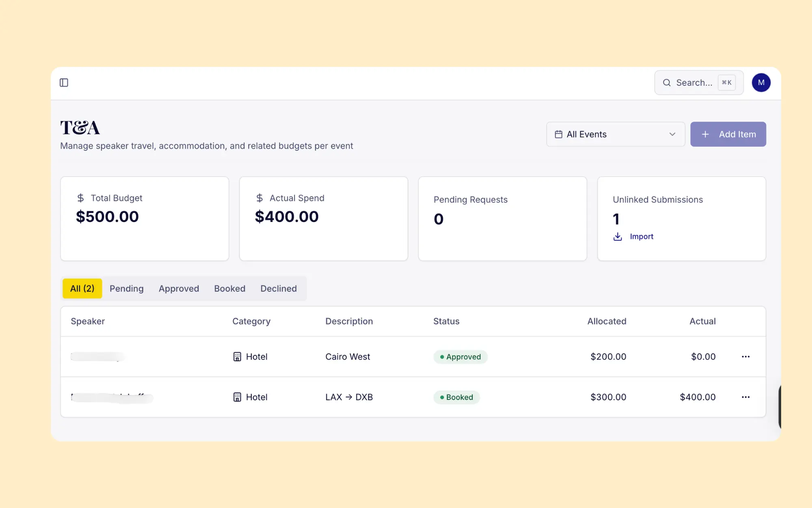Select the All (2) tab
Viewport: 812px width, 508px height.
coord(82,289)
